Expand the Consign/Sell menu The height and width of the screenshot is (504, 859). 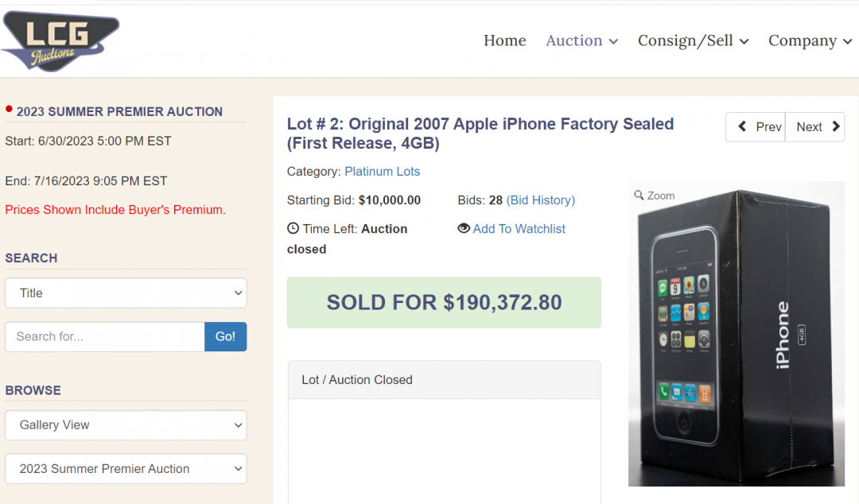click(693, 41)
